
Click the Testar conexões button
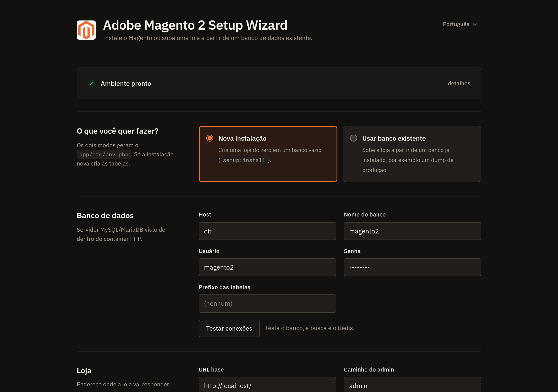pos(229,328)
